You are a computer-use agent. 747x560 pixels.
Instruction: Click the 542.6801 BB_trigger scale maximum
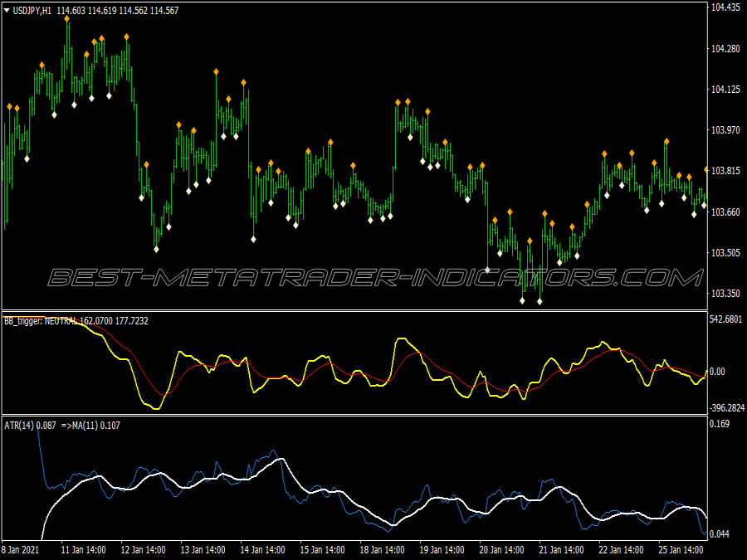pyautogui.click(x=726, y=319)
